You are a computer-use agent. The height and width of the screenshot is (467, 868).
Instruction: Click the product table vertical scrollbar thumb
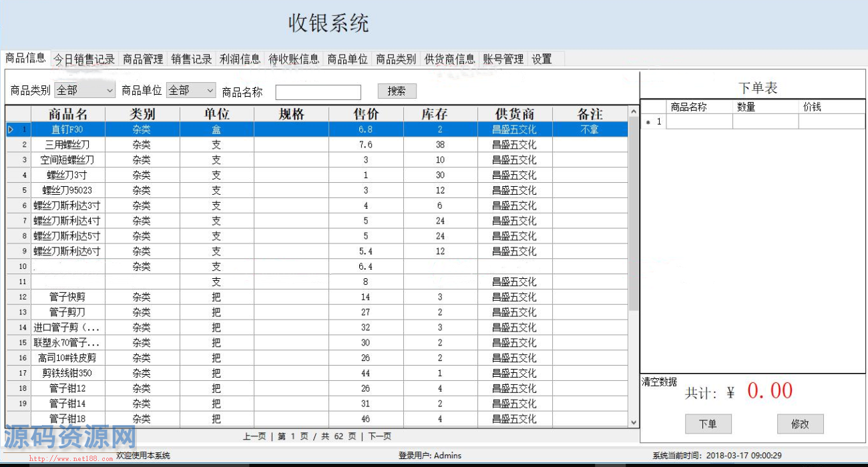pos(634,213)
